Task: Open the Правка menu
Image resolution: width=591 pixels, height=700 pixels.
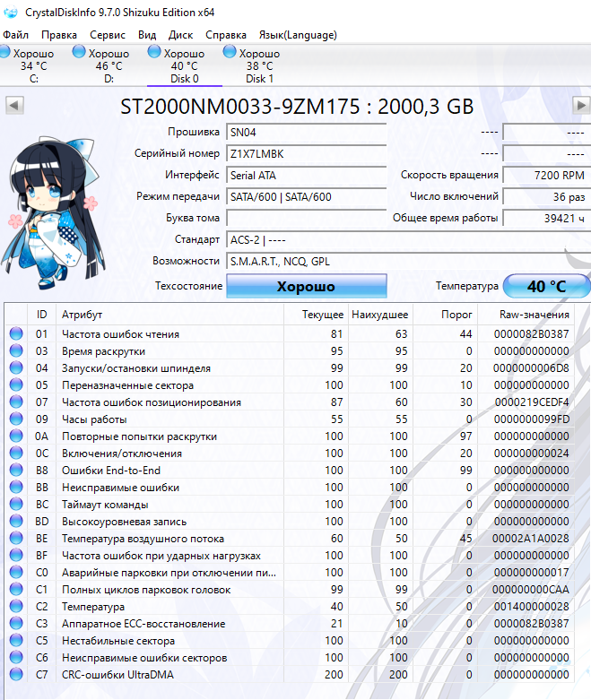Action: point(59,35)
